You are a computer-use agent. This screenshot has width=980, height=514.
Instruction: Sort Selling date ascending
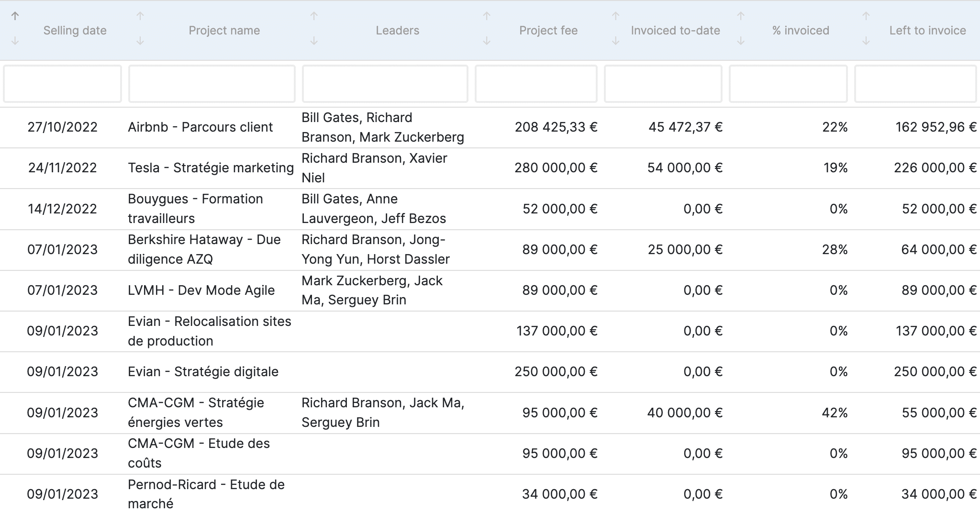tap(16, 15)
